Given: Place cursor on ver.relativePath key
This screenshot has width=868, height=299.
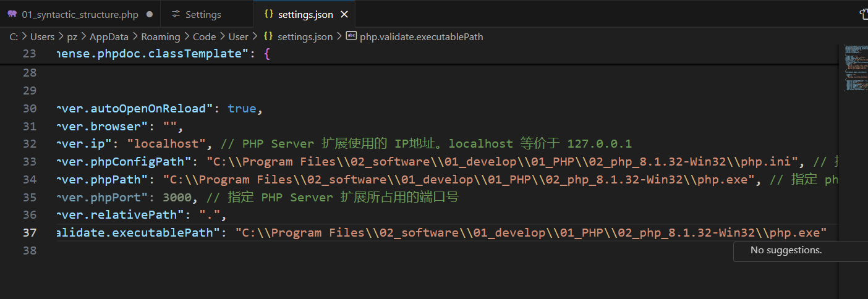Looking at the screenshot, I should [x=121, y=215].
